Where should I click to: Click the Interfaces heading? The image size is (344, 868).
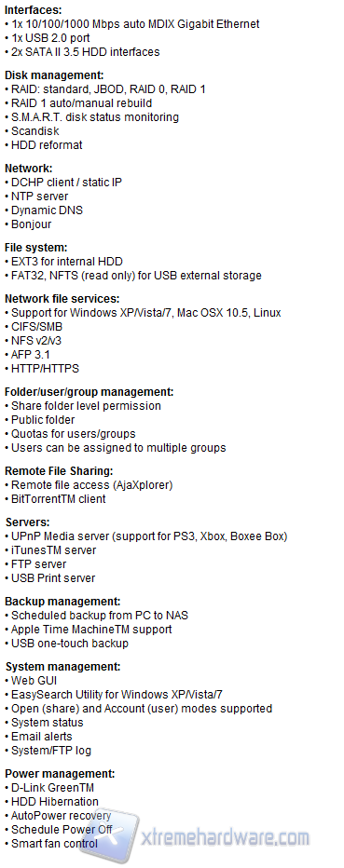pyautogui.click(x=34, y=10)
